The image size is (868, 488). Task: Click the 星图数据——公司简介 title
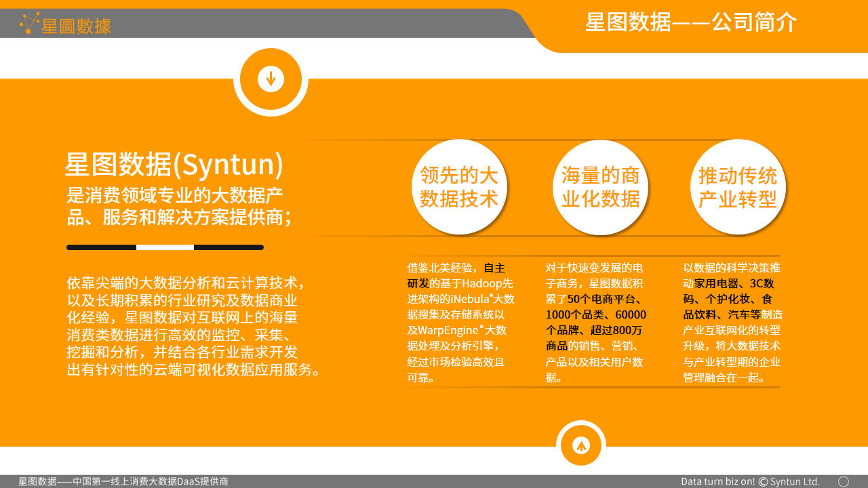691,22
